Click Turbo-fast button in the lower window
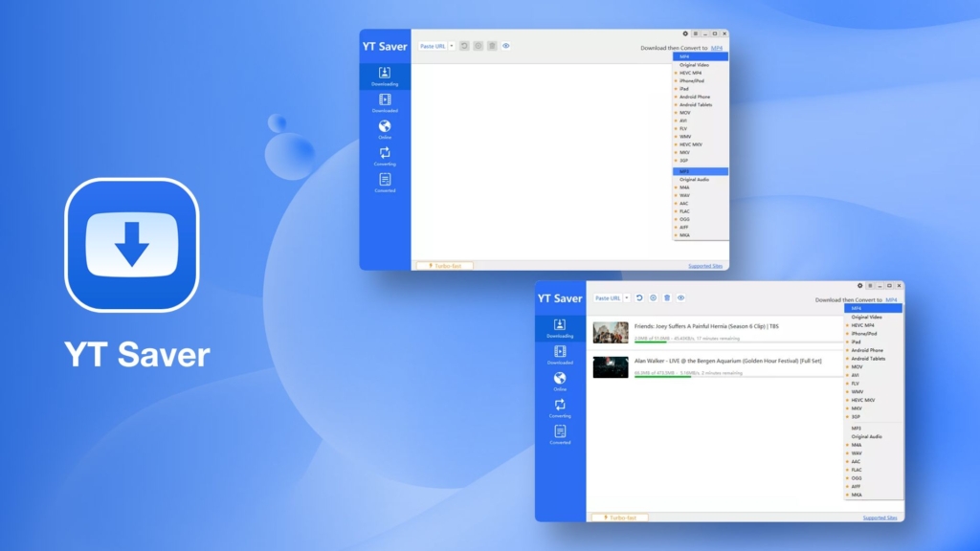 coord(619,518)
